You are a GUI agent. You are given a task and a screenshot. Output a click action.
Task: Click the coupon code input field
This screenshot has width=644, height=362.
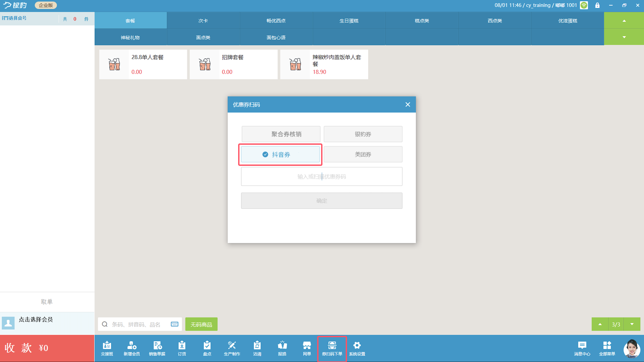(x=322, y=177)
